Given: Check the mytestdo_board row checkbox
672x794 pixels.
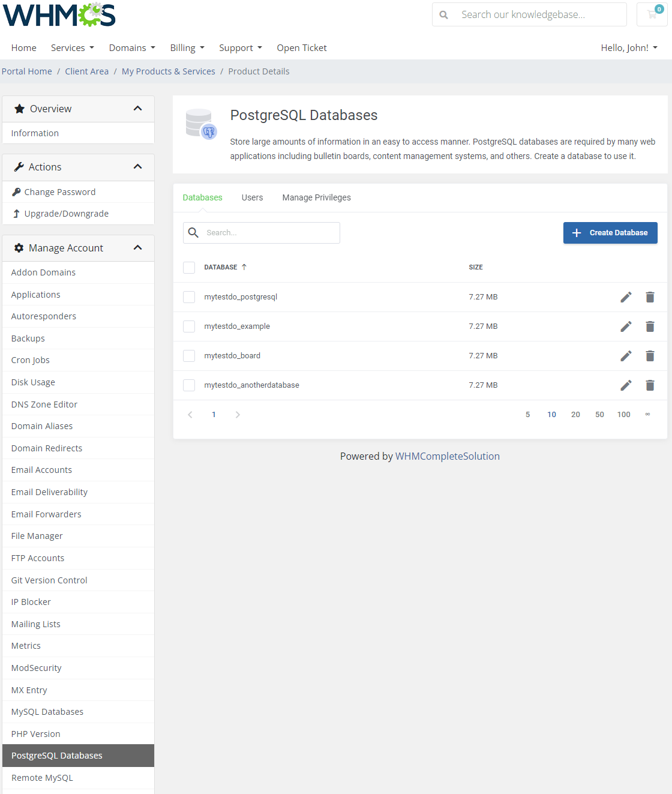Looking at the screenshot, I should tap(189, 356).
